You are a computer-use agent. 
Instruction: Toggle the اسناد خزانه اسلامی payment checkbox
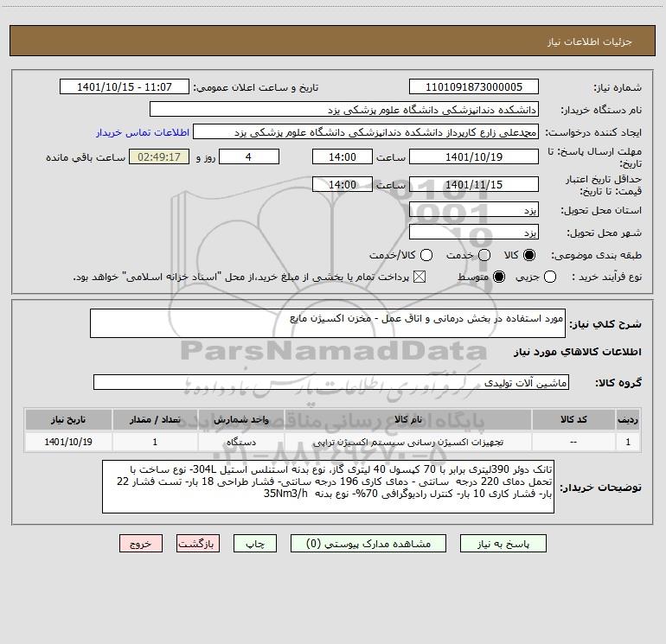[x=419, y=277]
